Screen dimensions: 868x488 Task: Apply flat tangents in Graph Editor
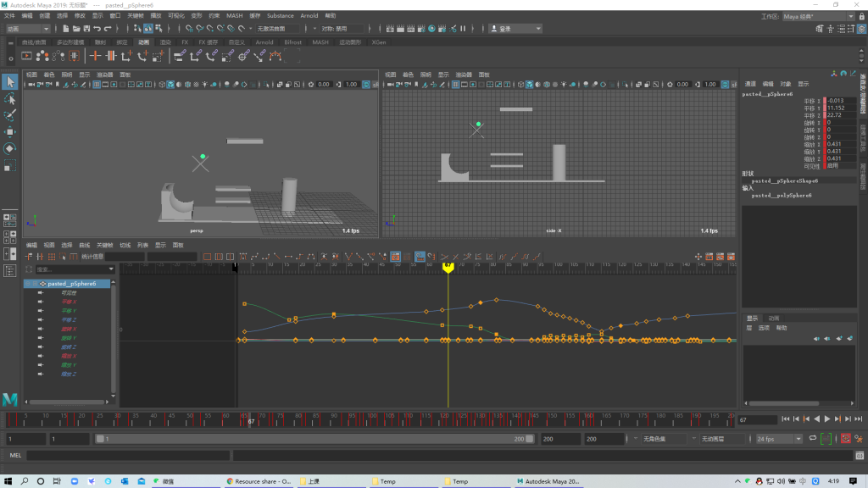pos(288,257)
